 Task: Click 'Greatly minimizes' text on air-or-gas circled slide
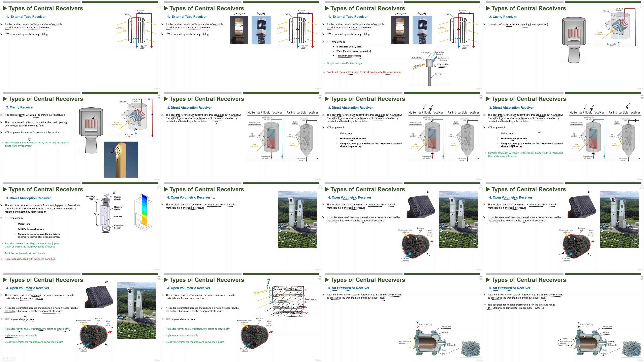click(x=34, y=342)
